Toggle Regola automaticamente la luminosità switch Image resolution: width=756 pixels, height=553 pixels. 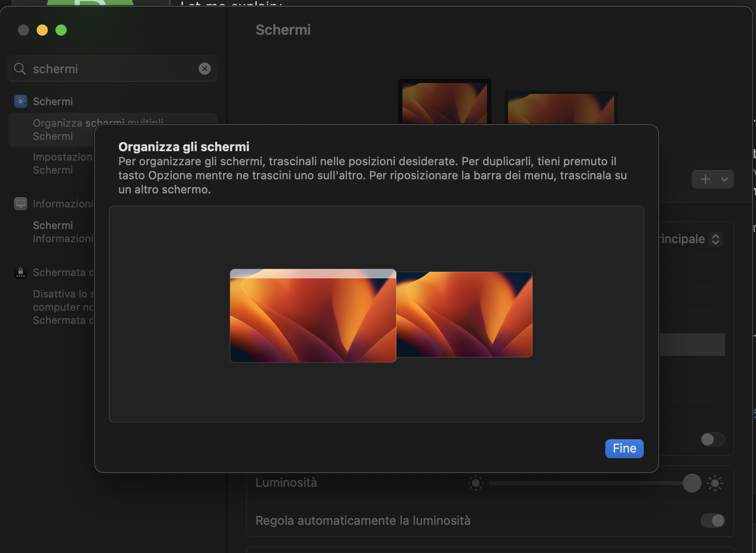(712, 520)
